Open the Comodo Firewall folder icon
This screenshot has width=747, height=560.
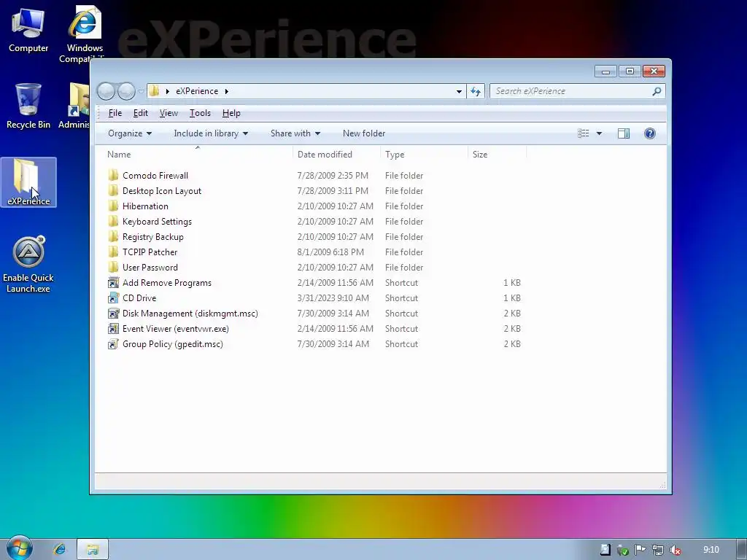click(113, 175)
